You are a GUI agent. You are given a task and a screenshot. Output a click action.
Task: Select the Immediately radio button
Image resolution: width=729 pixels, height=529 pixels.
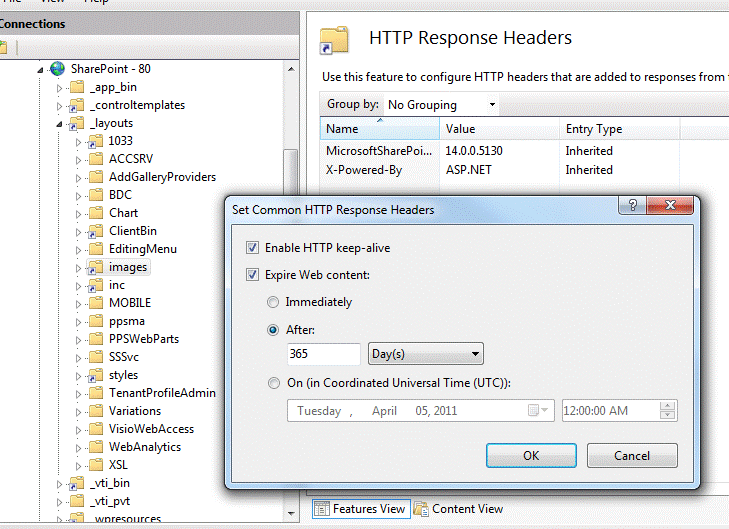click(273, 302)
